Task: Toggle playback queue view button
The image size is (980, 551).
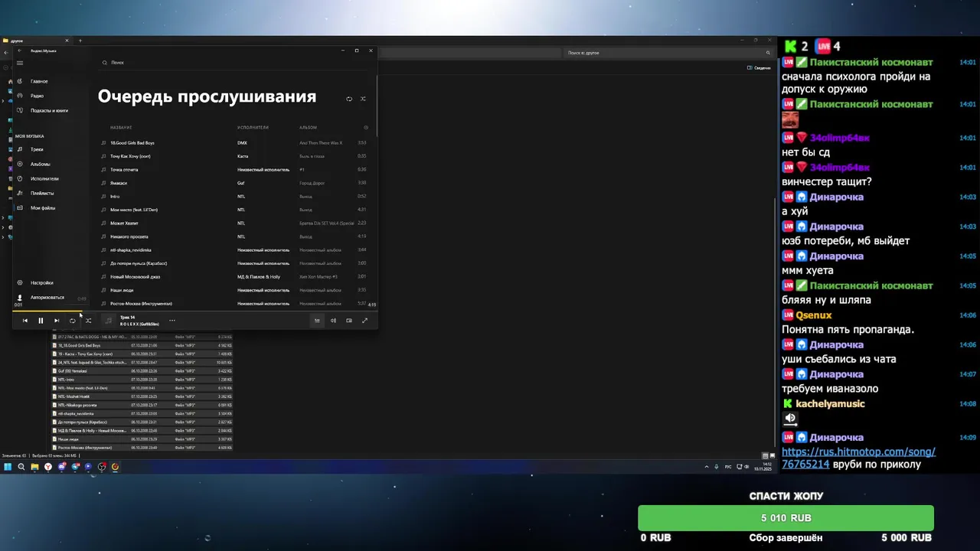Action: click(x=317, y=321)
